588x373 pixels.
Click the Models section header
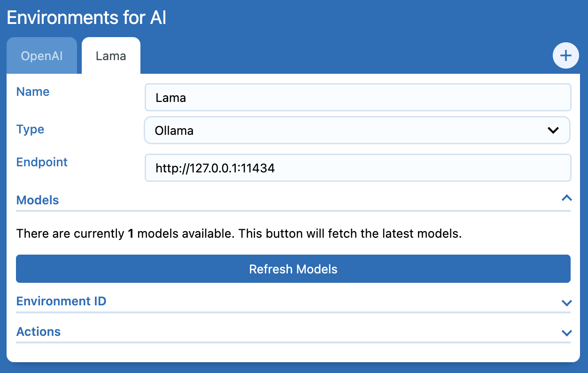38,200
